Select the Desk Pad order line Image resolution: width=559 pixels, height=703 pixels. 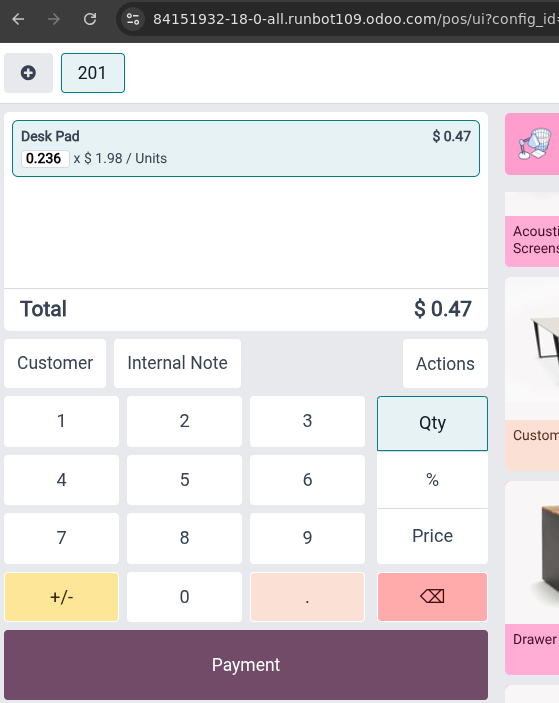246,148
